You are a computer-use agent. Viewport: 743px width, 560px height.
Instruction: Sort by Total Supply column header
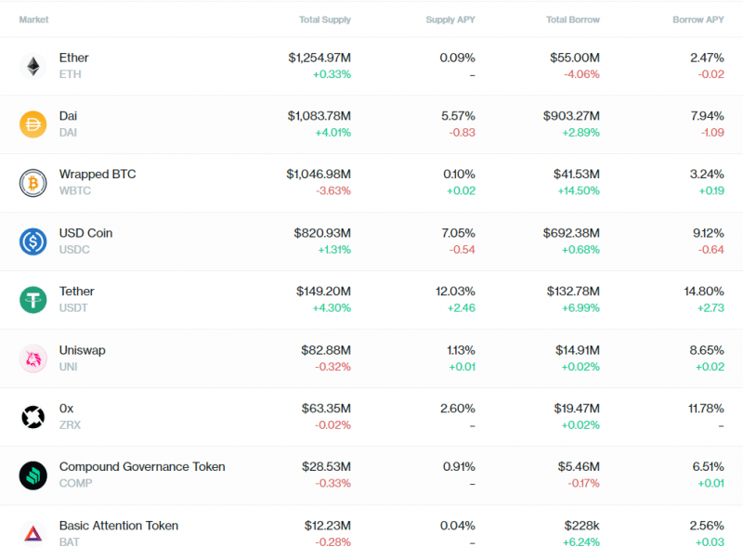tap(324, 20)
